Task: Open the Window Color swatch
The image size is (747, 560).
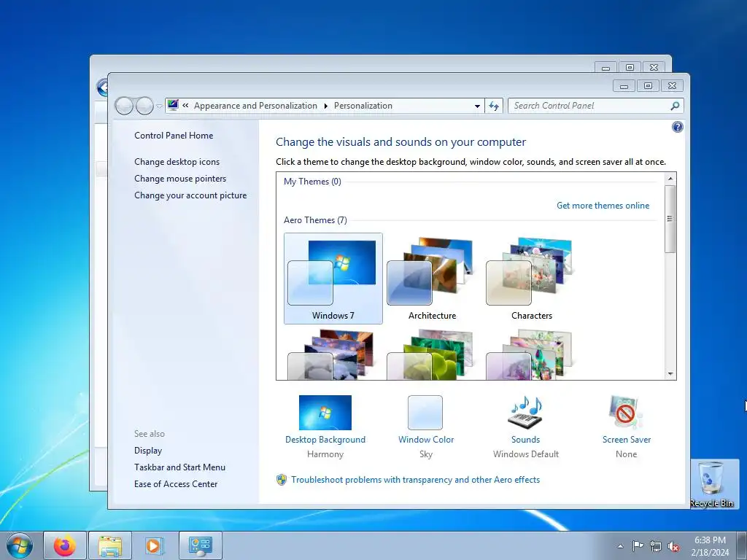Action: 425,413
